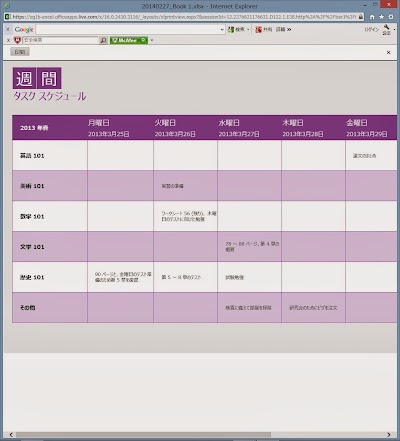Click the McAfee shield logo icon

click(x=18, y=40)
